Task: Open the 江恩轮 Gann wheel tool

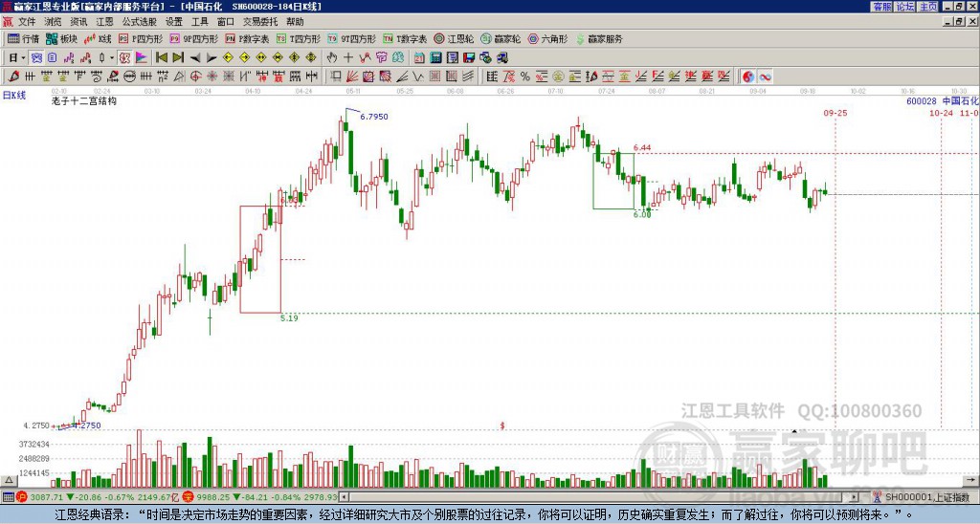Action: coord(454,38)
